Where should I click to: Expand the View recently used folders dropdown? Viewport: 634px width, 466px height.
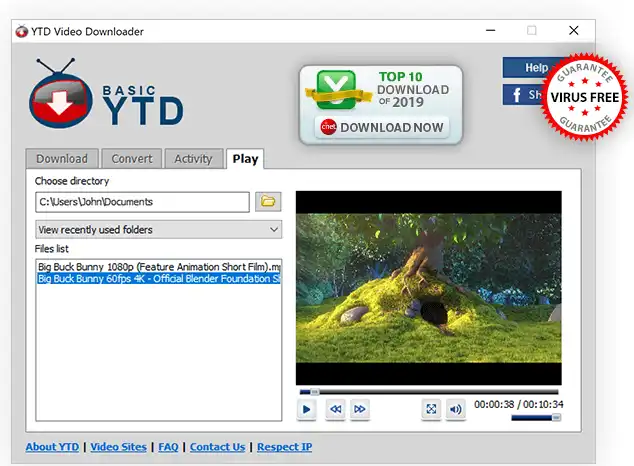coord(158,230)
